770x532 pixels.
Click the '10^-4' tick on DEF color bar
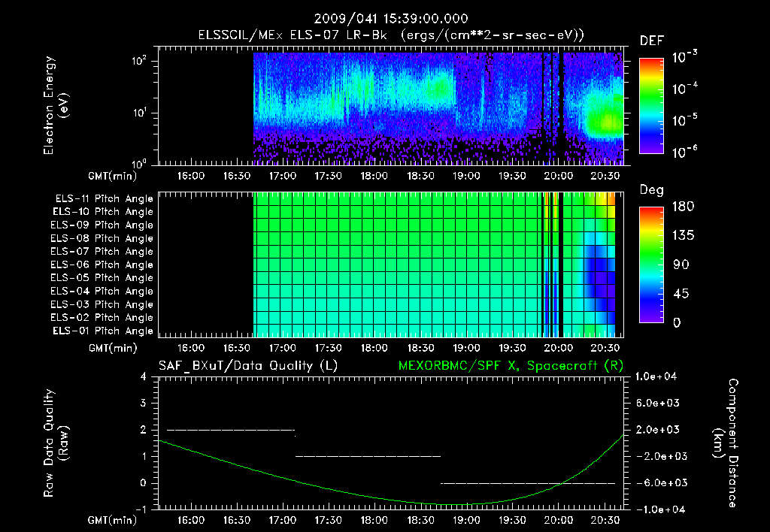click(x=684, y=89)
